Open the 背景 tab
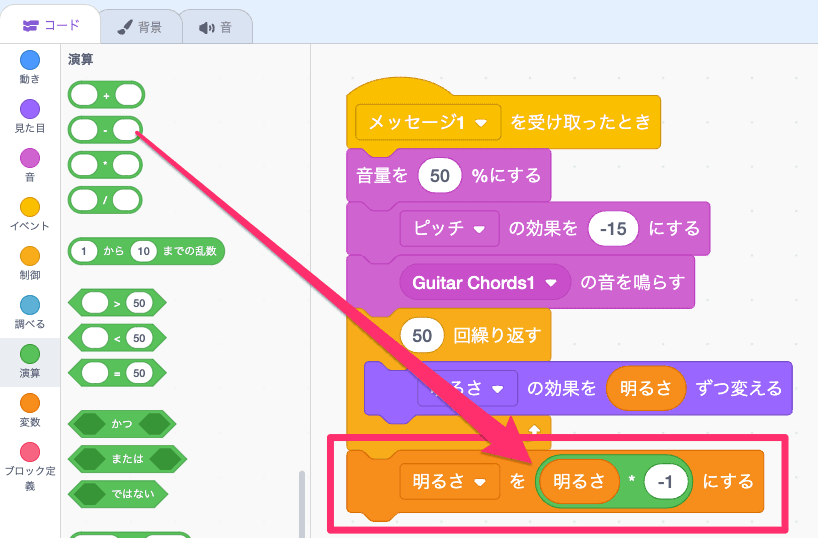The height and width of the screenshot is (538, 818). [140, 27]
